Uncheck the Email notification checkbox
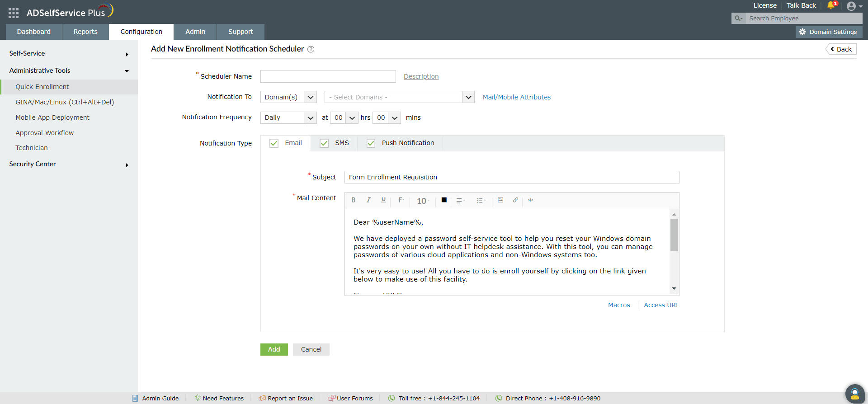This screenshot has width=868, height=404. [274, 143]
